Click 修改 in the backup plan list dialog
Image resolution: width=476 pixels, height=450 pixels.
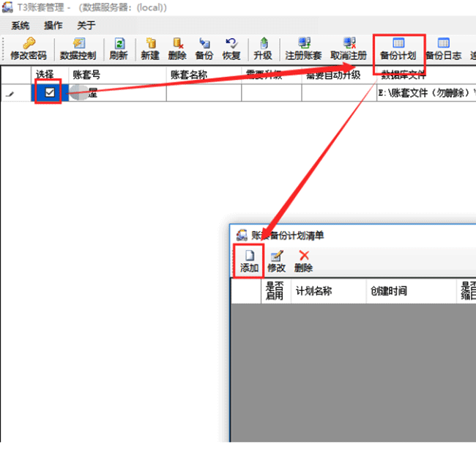276,262
